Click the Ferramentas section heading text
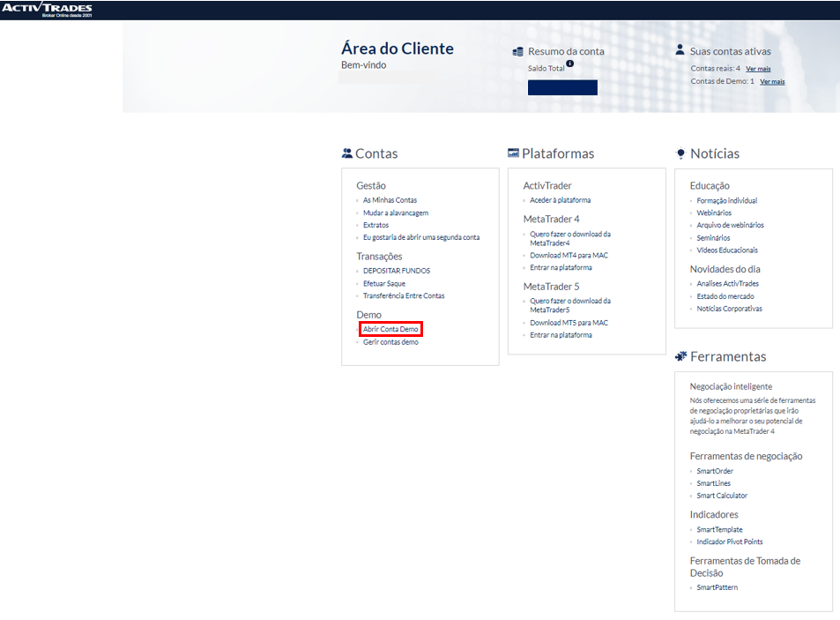The image size is (840, 620). coord(728,357)
